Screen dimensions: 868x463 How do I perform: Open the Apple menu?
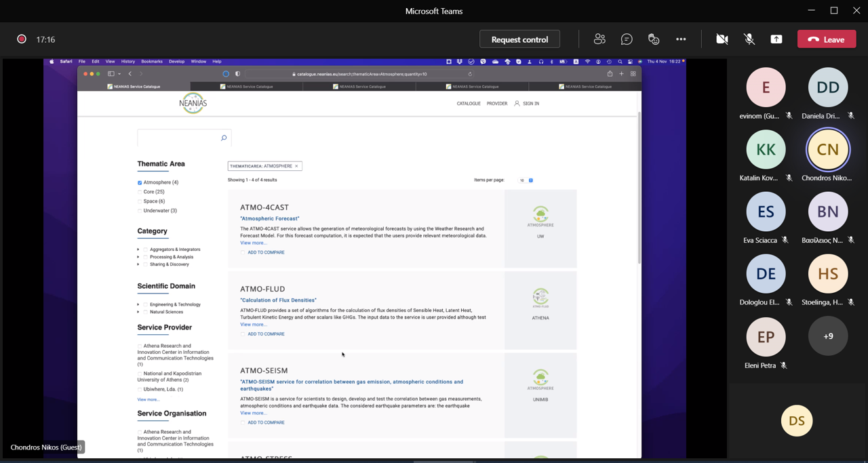point(52,62)
